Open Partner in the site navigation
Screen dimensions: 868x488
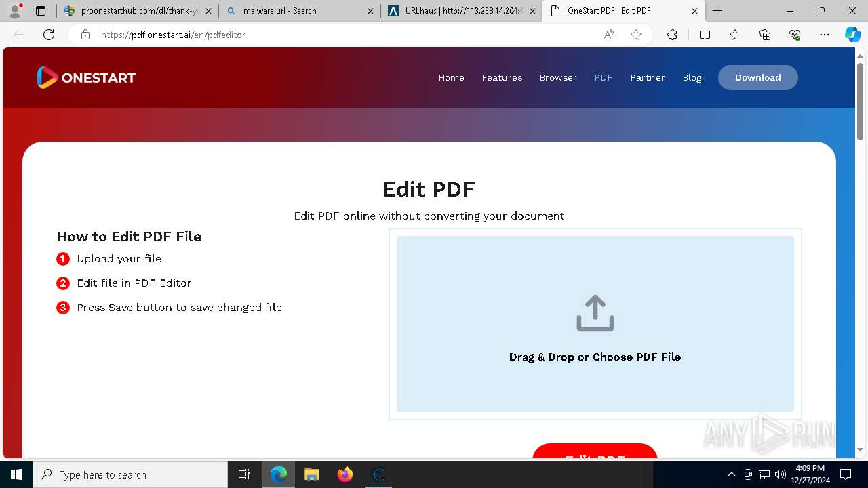pos(648,77)
